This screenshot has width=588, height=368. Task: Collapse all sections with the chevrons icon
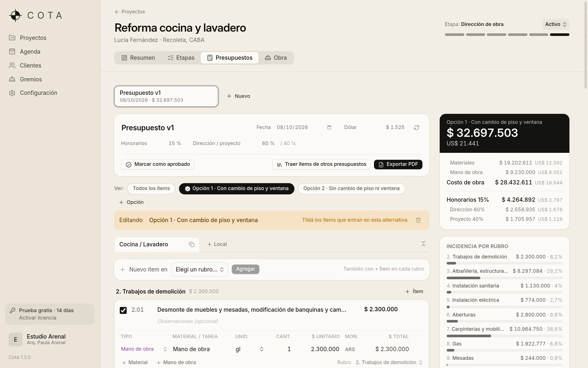423,244
